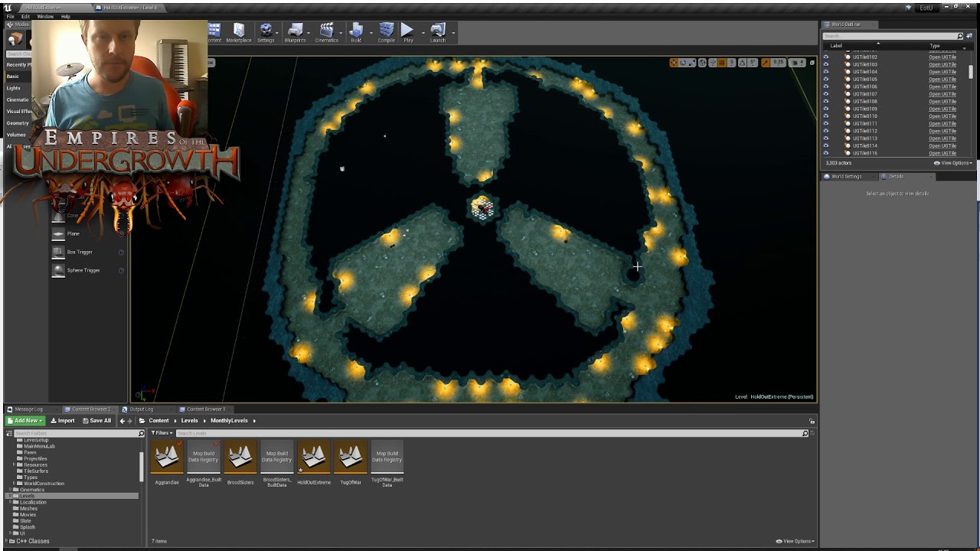Click the Sphere Trigger icon in Modes panel

click(x=58, y=270)
